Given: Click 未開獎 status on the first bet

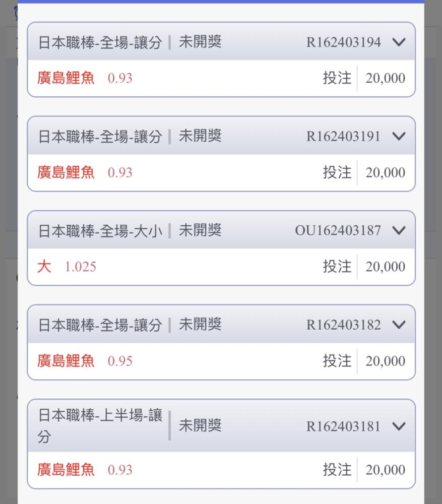Looking at the screenshot, I should point(200,42).
